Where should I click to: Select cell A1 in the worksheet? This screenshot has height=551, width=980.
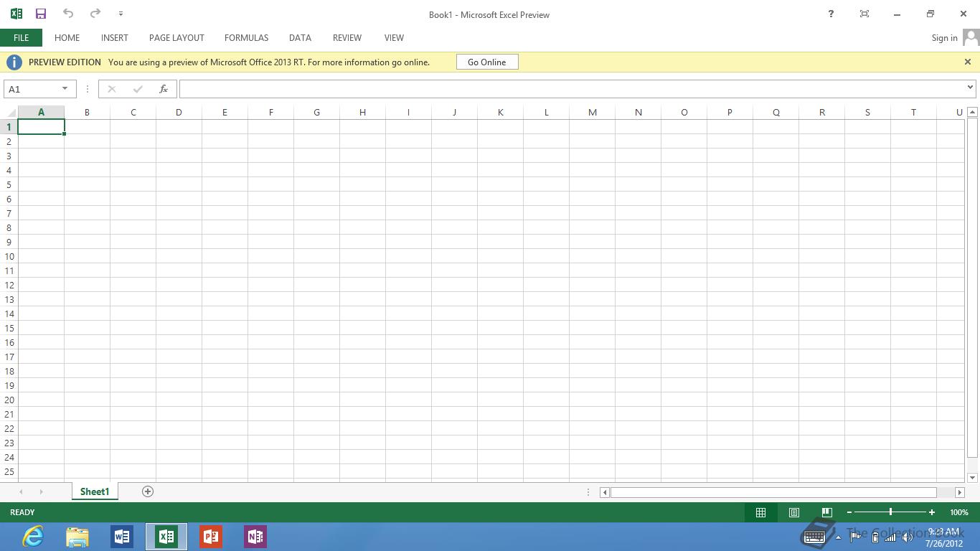click(41, 127)
